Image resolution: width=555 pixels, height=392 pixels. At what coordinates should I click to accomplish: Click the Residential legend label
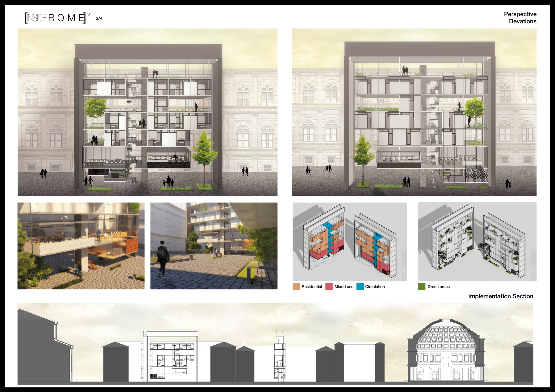[312, 287]
